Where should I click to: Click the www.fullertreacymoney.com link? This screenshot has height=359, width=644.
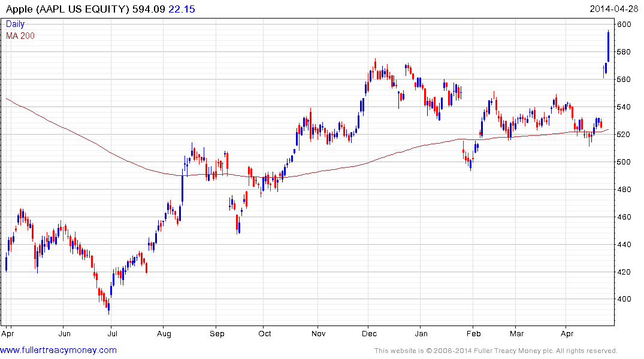click(x=58, y=350)
